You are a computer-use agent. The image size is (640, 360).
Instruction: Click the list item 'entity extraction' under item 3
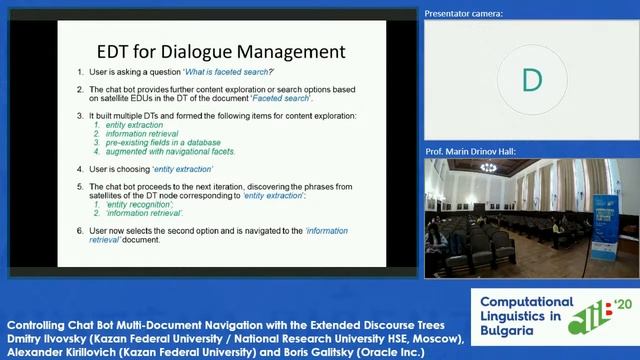[x=134, y=125]
